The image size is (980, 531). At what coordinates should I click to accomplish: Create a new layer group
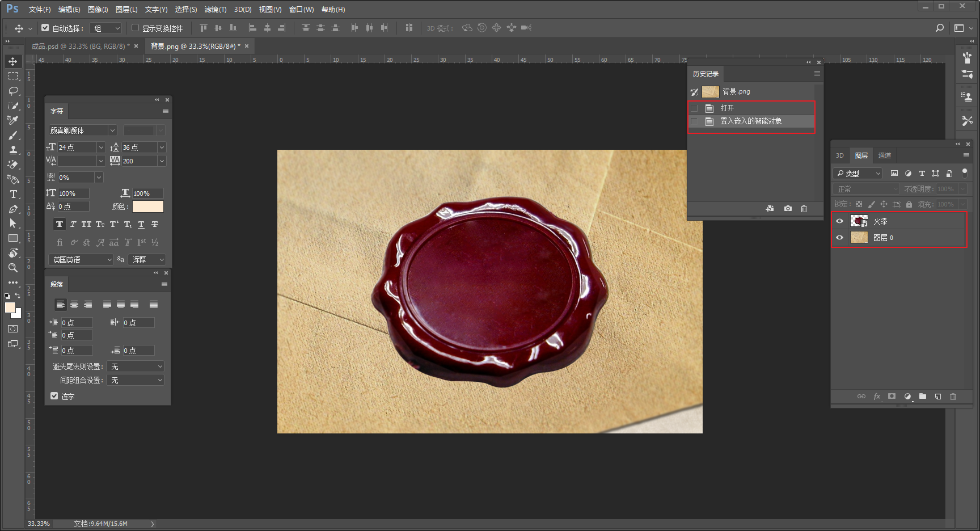click(x=923, y=397)
